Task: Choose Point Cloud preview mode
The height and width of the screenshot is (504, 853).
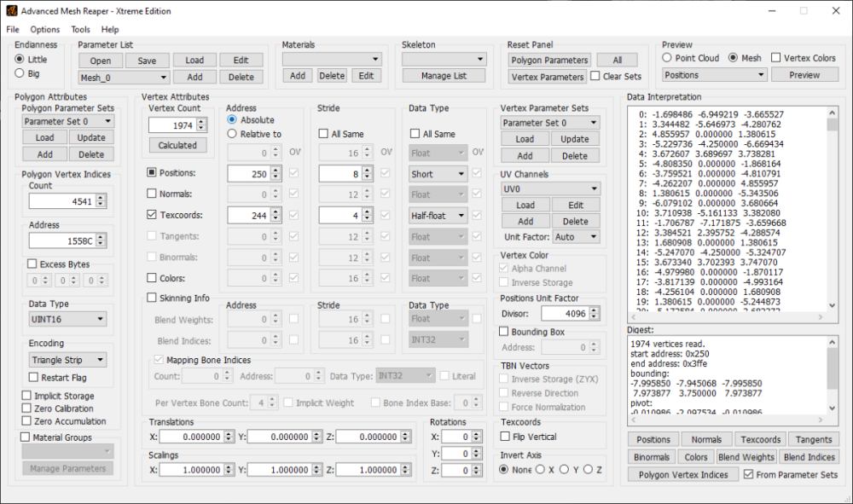Action: coord(668,58)
